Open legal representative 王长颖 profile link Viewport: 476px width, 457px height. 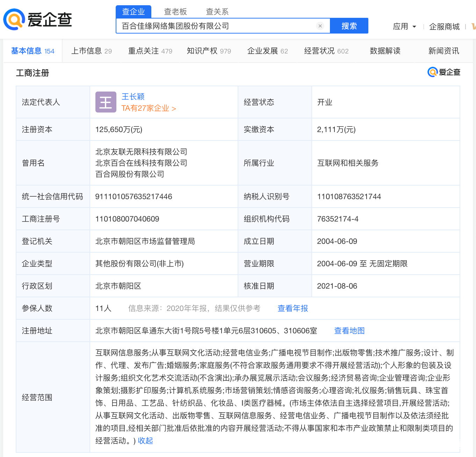coord(133,96)
